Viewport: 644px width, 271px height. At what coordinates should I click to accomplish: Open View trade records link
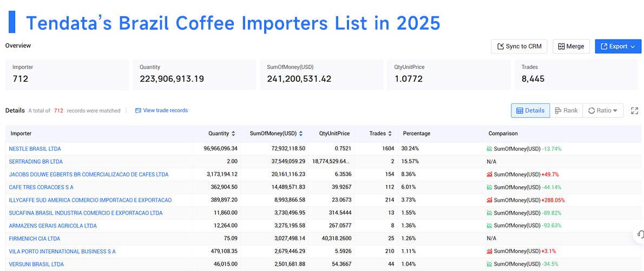click(x=161, y=110)
